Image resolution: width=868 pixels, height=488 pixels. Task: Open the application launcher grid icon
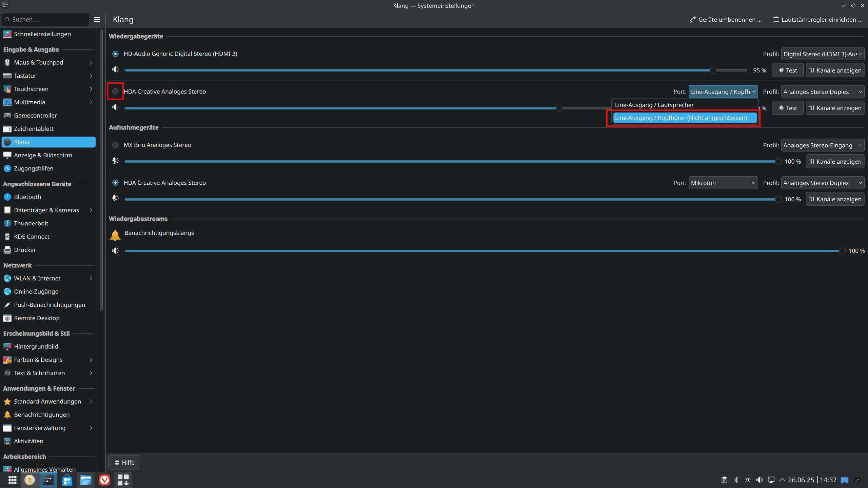[13, 480]
